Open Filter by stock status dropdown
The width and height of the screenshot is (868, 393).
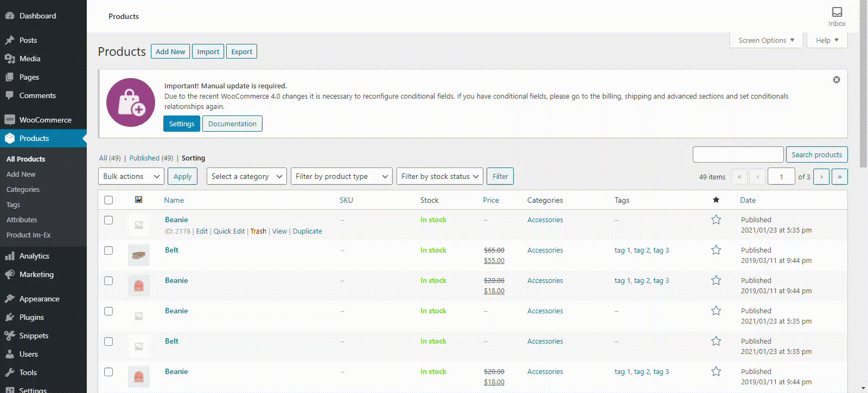[440, 176]
